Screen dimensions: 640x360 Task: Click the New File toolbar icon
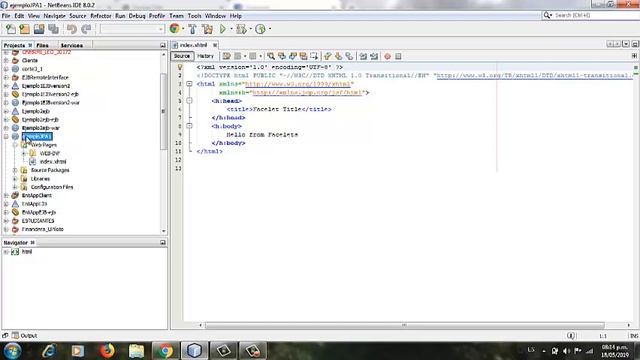[x=11, y=29]
